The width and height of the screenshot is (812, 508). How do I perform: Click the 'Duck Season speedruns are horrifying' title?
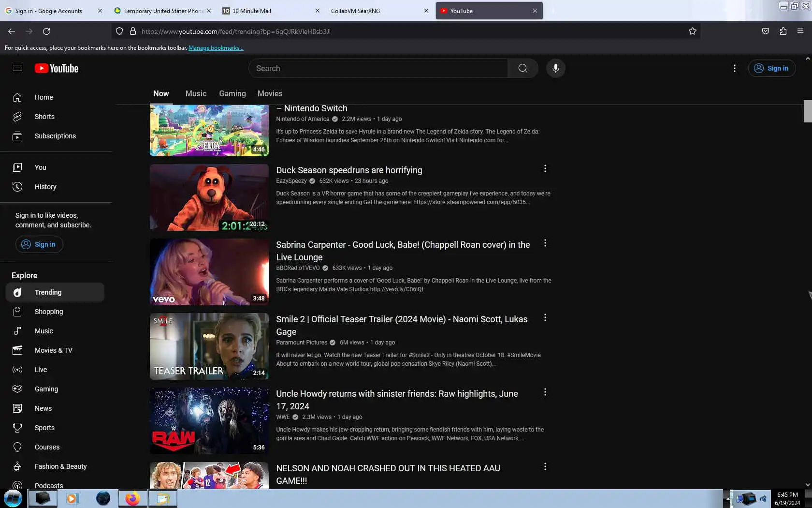click(349, 170)
